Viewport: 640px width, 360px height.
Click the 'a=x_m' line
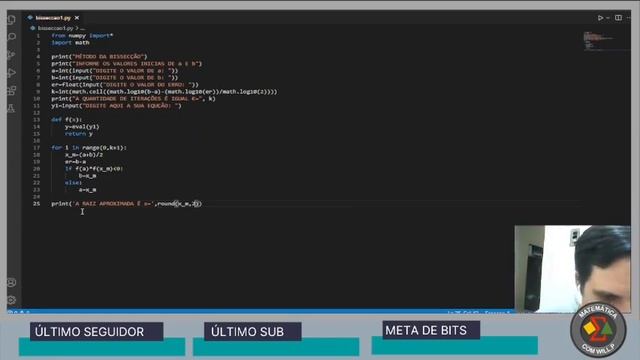click(87, 189)
